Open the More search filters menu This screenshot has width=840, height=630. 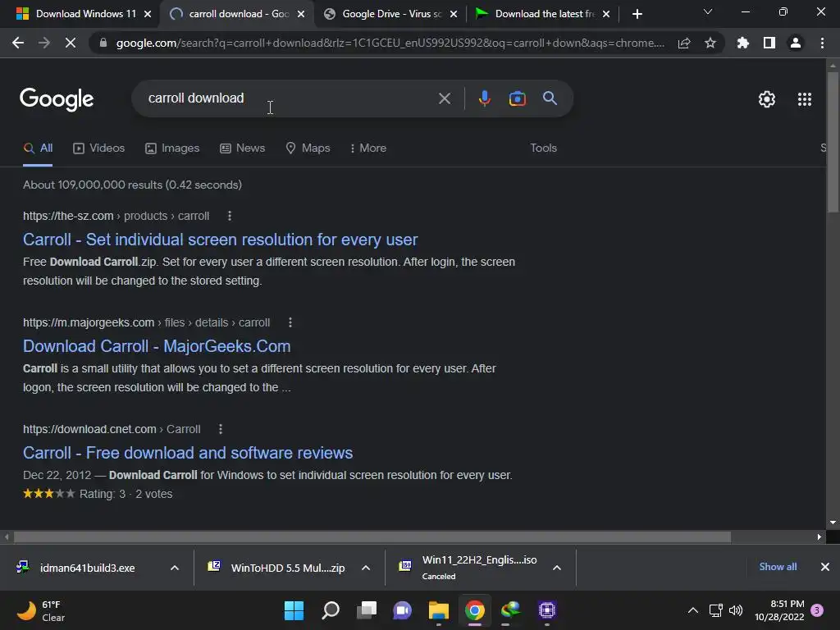(368, 148)
